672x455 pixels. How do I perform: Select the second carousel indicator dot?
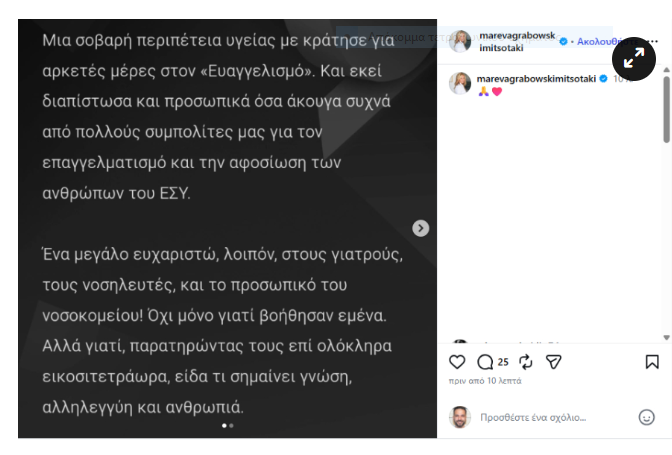click(232, 426)
